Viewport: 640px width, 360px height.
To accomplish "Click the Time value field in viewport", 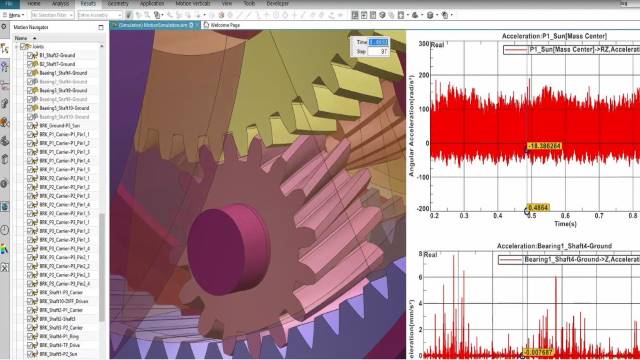I will [378, 42].
